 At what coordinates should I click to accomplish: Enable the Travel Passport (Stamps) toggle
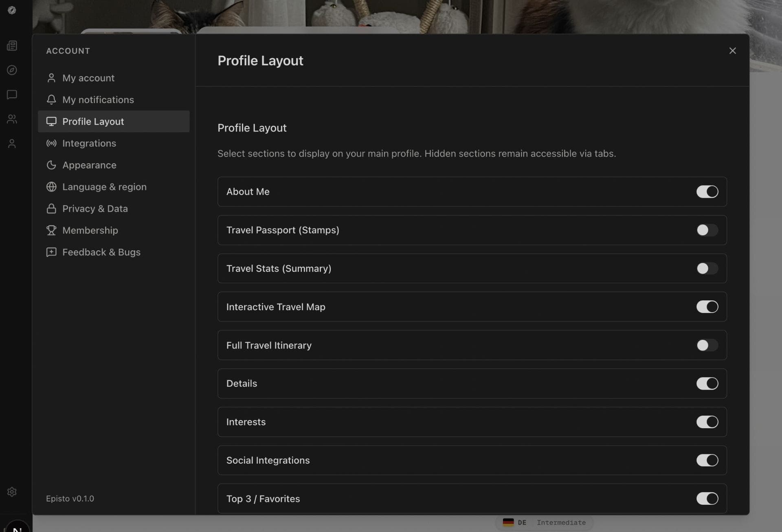click(x=707, y=230)
